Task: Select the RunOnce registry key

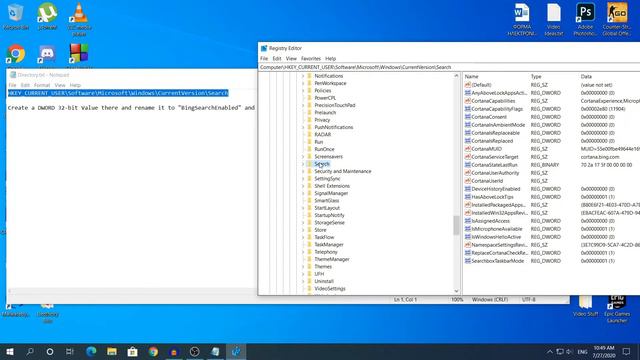Action: point(324,149)
